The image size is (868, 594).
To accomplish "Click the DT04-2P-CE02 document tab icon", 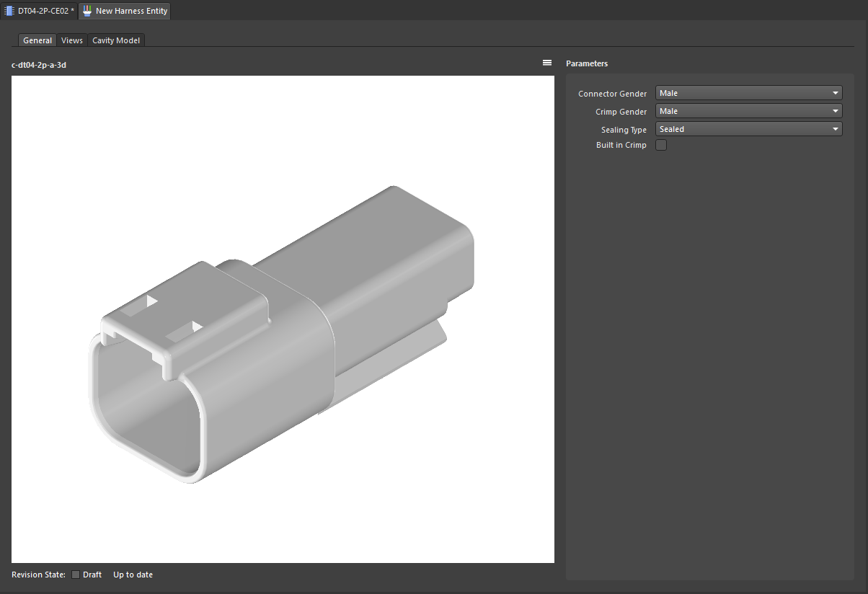I will [9, 11].
